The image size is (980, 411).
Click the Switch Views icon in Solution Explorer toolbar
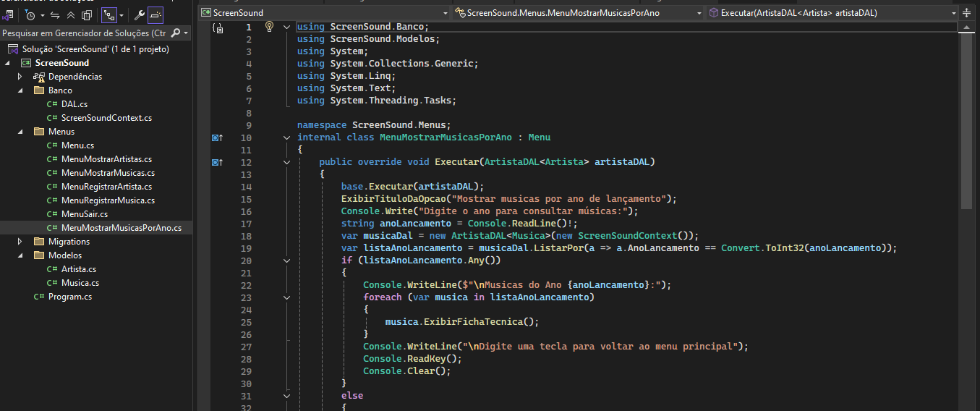pos(9,14)
